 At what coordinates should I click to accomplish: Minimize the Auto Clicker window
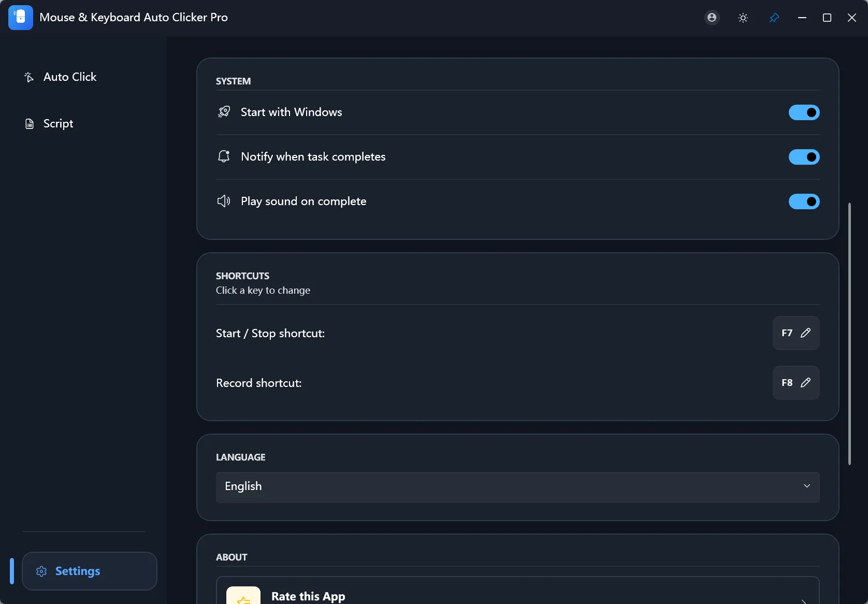pos(802,18)
